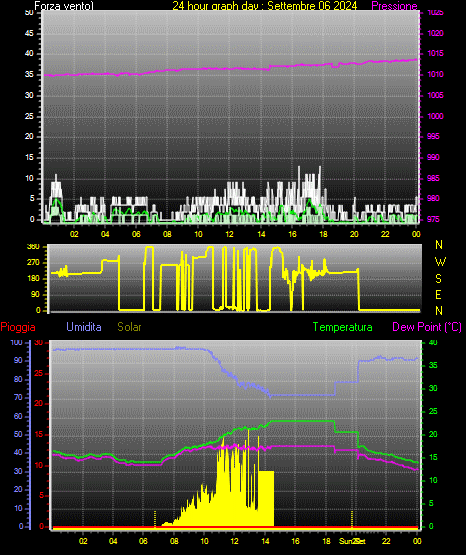Click the blue "80" humidity axis value
The width and height of the screenshot is (466, 555).
click(x=18, y=379)
